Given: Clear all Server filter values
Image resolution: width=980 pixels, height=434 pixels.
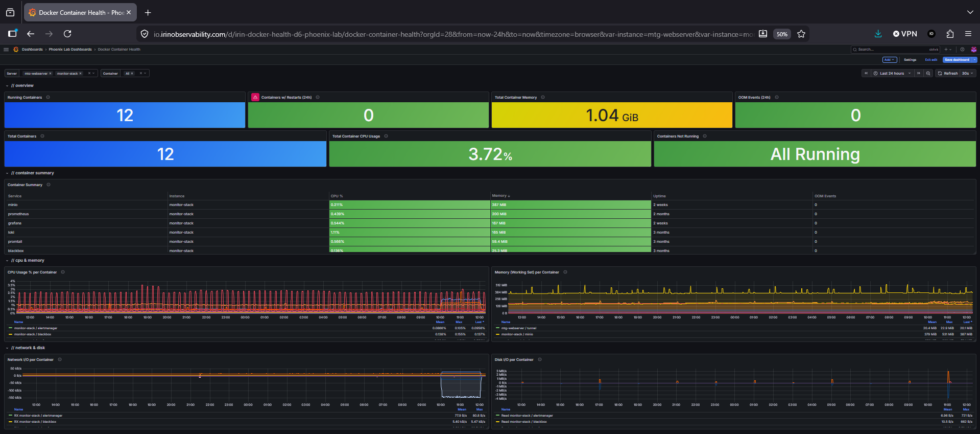Looking at the screenshot, I should (89, 73).
